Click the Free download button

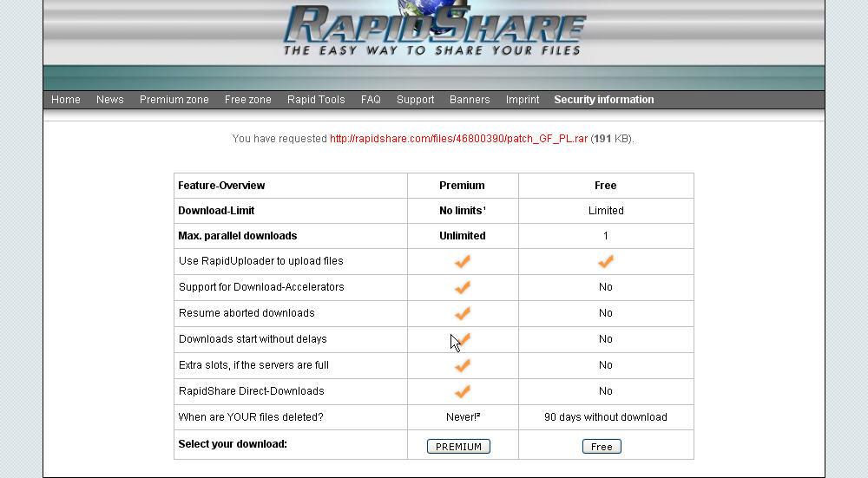(602, 447)
